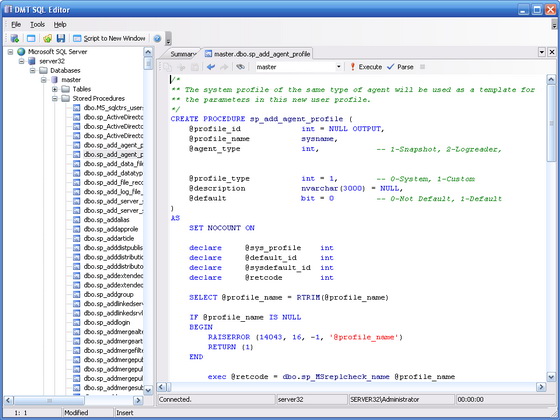
Task: Click Script to New Window button
Action: click(109, 39)
